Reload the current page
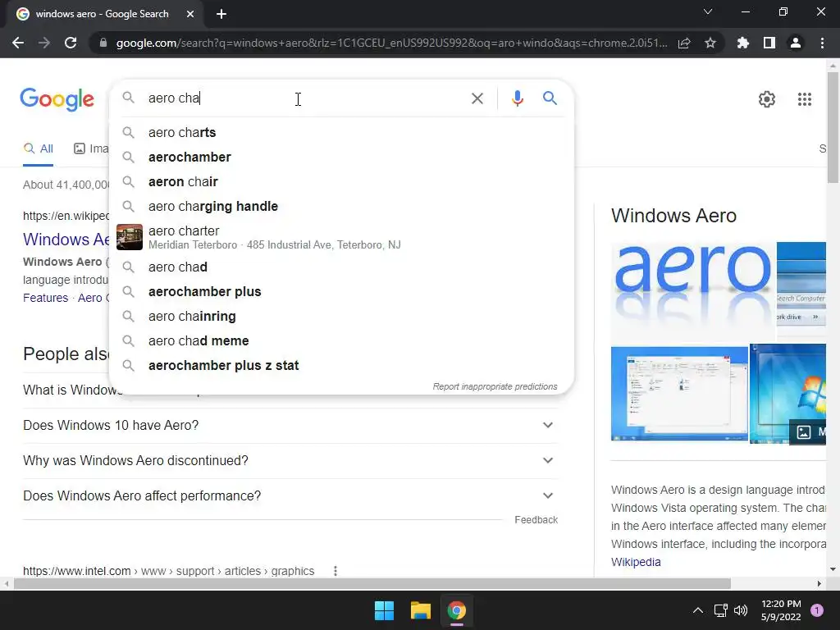This screenshot has width=840, height=630. pos(71,43)
